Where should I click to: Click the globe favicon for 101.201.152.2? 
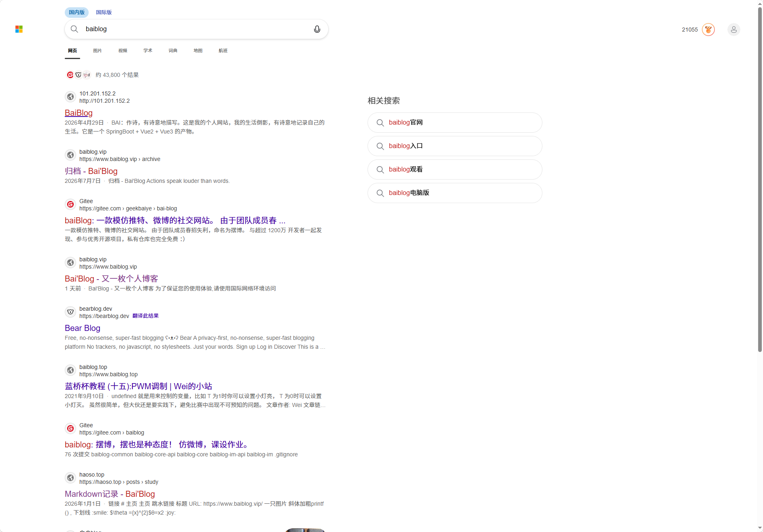(70, 97)
